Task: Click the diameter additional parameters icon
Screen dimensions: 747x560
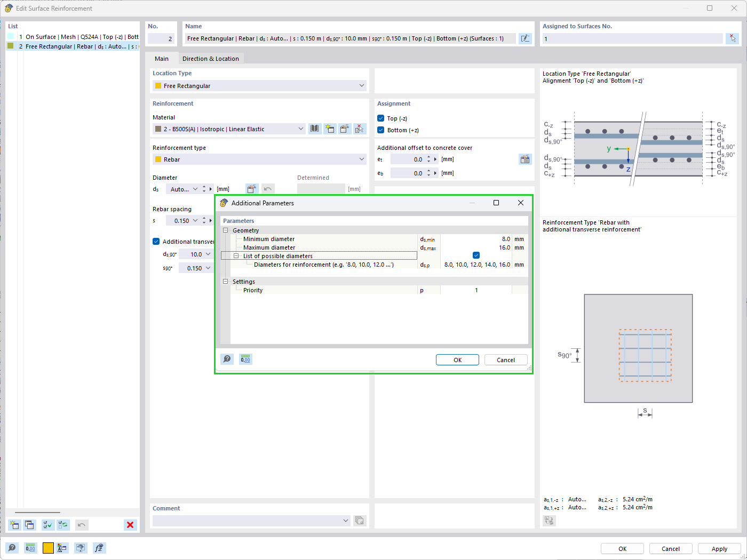Action: pos(252,189)
